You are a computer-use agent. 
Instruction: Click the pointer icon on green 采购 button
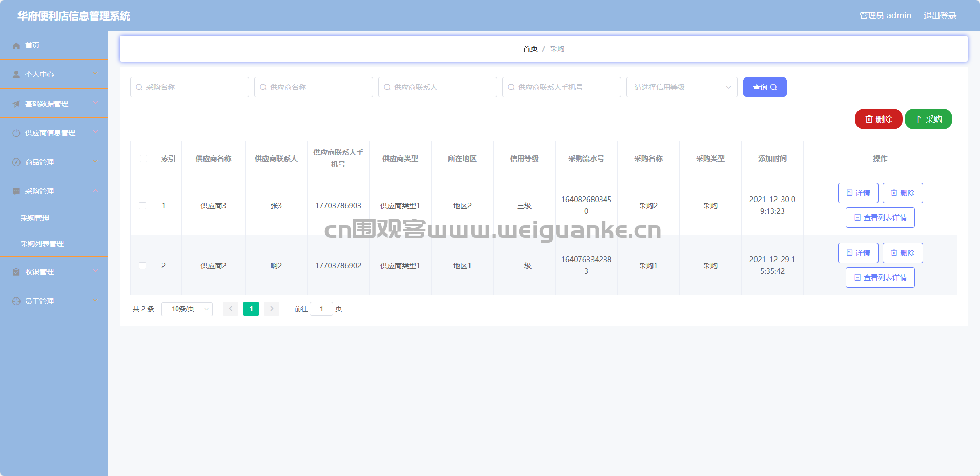918,119
